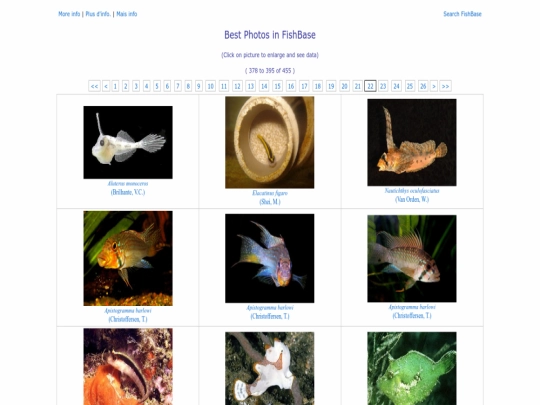Jump to last page with >> button
This screenshot has height=405, width=540.
445,86
